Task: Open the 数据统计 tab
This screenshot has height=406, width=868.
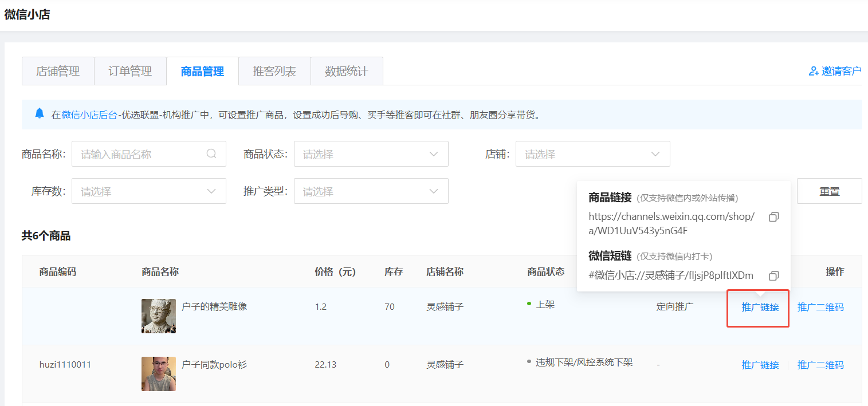Action: coord(346,72)
